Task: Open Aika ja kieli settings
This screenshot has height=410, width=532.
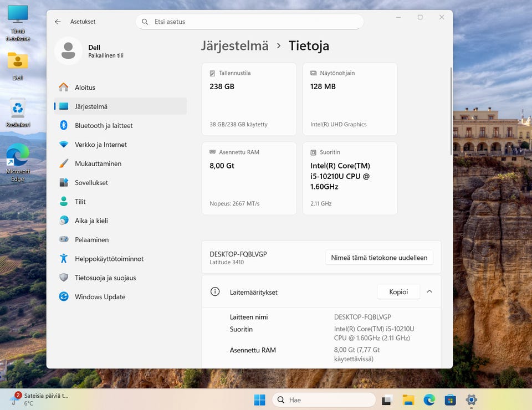Action: point(91,221)
